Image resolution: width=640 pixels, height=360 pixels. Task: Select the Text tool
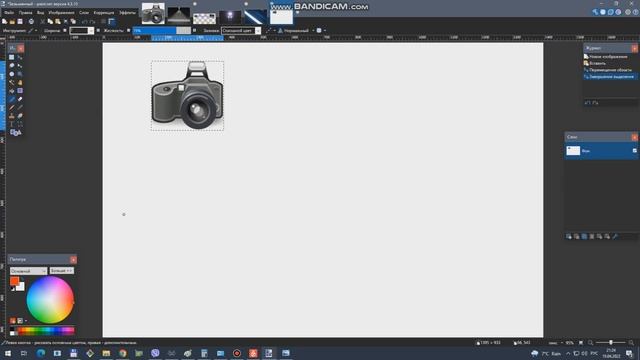[x=11, y=124]
